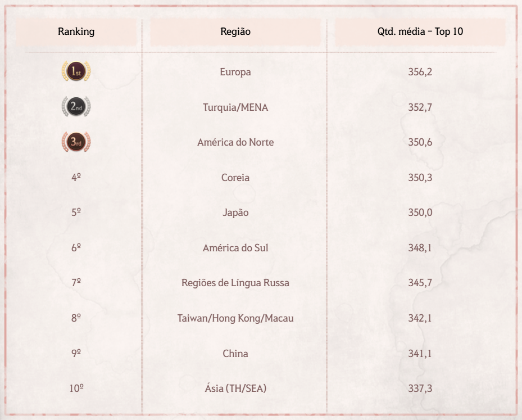Click the Ásia (TH/SEA) region entry
Screen dimensions: 522x420
(235, 389)
